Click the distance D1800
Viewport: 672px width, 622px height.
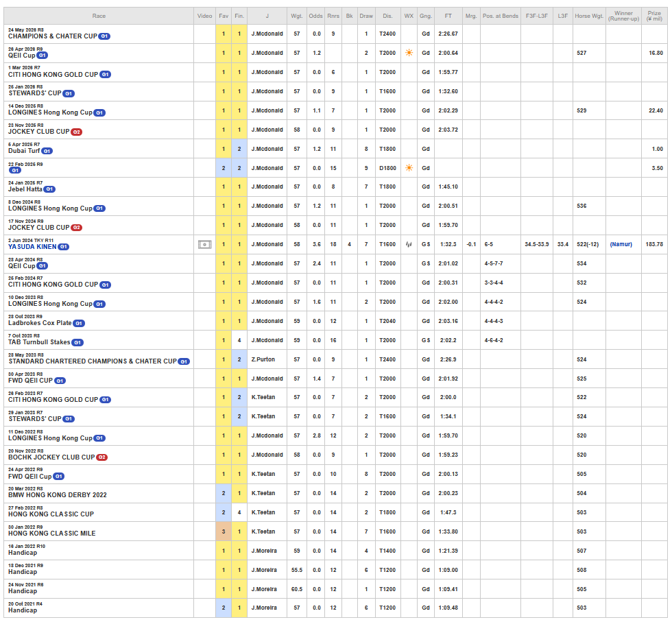[387, 168]
